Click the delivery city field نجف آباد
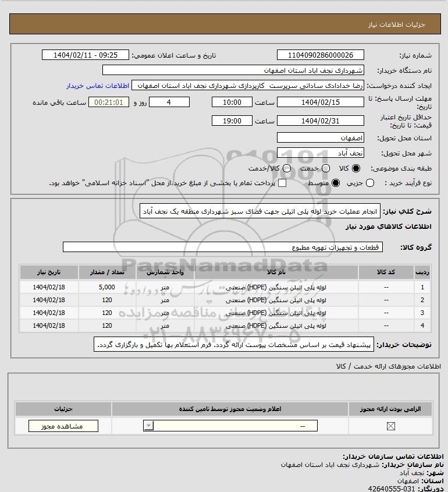 (321, 153)
